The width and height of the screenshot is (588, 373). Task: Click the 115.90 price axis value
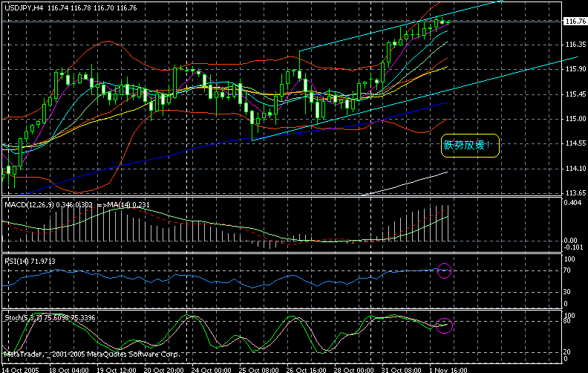tap(575, 69)
